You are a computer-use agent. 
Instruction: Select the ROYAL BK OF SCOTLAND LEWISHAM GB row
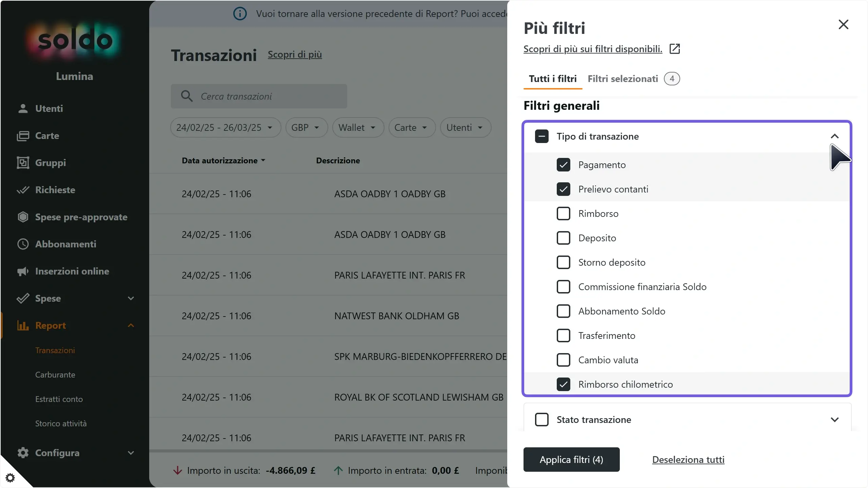[x=328, y=397]
